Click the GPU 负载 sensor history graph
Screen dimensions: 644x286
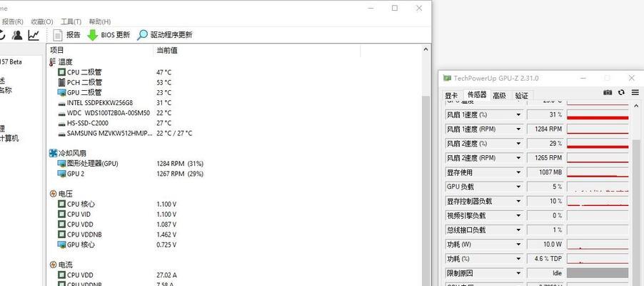point(598,187)
